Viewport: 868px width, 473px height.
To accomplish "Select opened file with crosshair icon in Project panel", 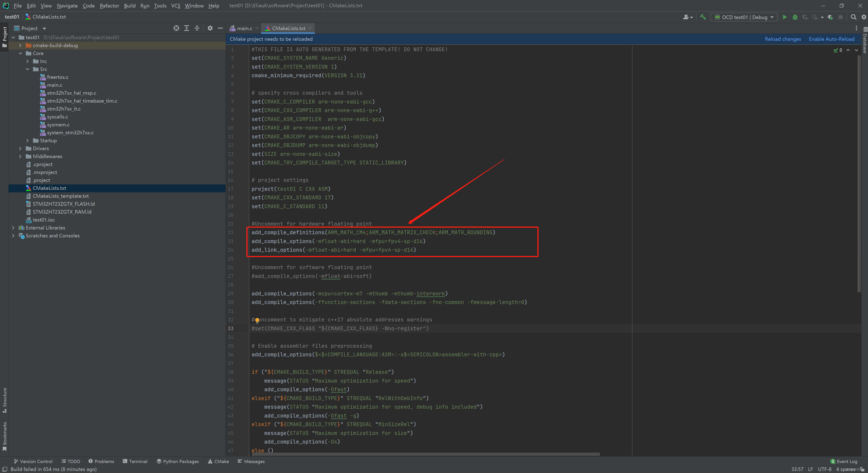I will pyautogui.click(x=176, y=28).
